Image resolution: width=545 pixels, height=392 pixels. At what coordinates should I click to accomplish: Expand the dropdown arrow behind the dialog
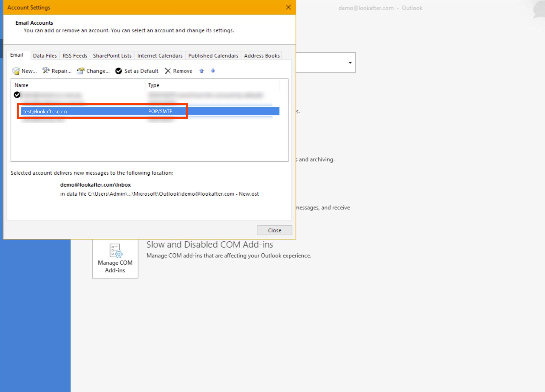(350, 63)
